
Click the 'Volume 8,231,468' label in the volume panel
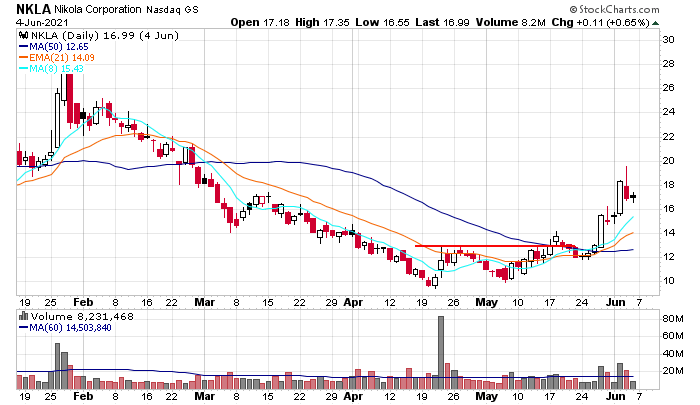click(82, 316)
